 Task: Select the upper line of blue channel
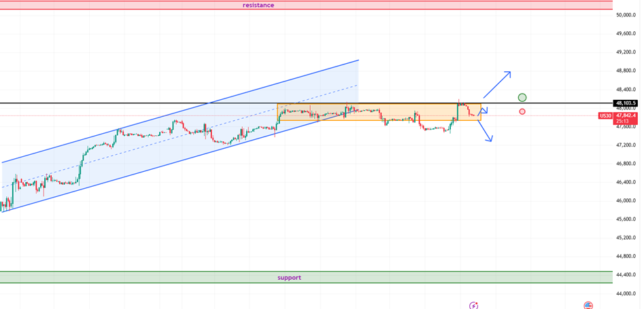180,111
